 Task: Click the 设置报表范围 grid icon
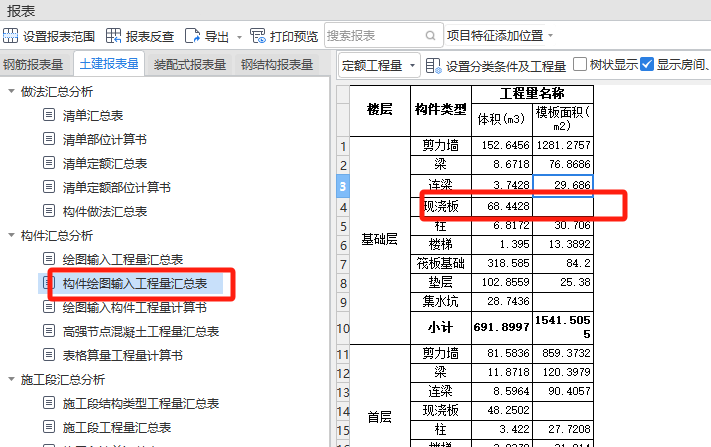click(10, 35)
